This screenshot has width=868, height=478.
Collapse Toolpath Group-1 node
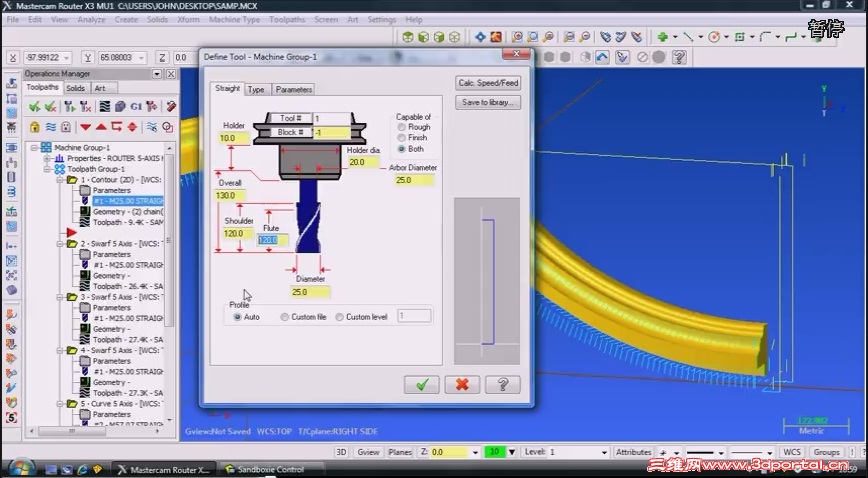click(47, 169)
